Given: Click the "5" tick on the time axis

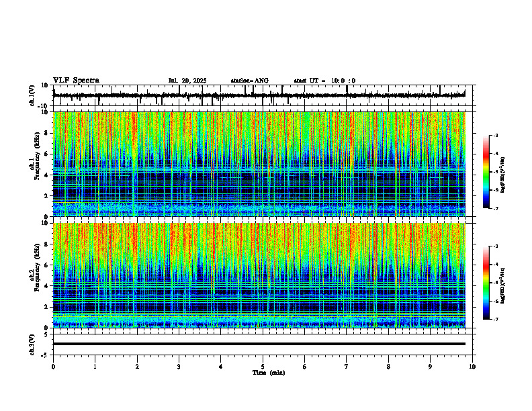Looking at the screenshot, I should pyautogui.click(x=263, y=367).
